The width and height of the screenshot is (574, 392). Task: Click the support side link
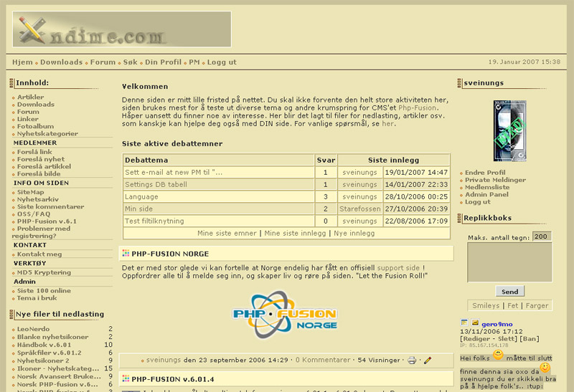coord(398,268)
